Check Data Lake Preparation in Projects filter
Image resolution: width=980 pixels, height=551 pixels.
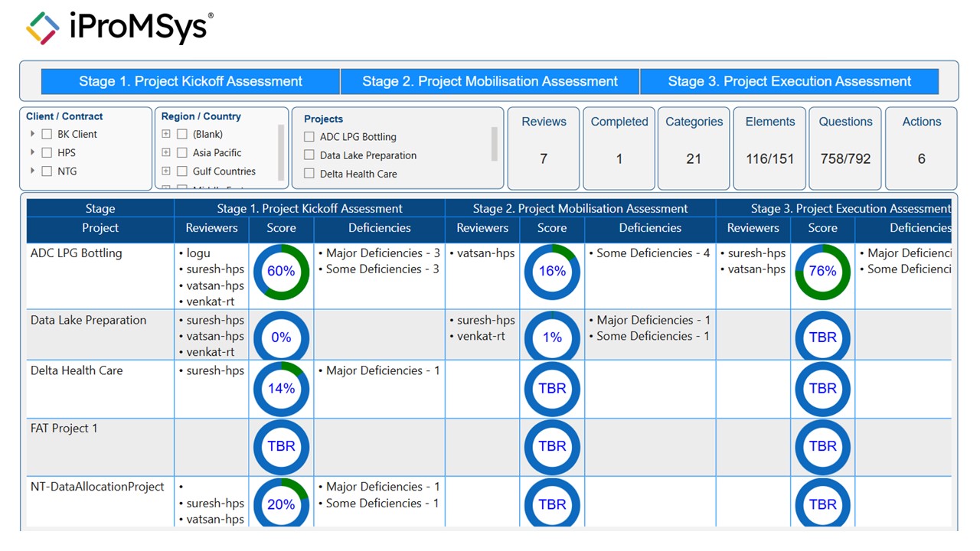pyautogui.click(x=309, y=155)
